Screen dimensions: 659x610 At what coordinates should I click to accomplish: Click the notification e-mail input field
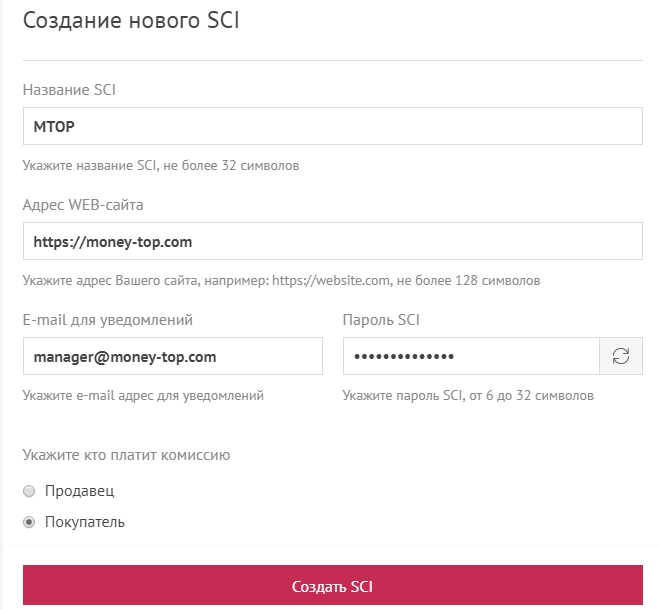[x=172, y=356]
